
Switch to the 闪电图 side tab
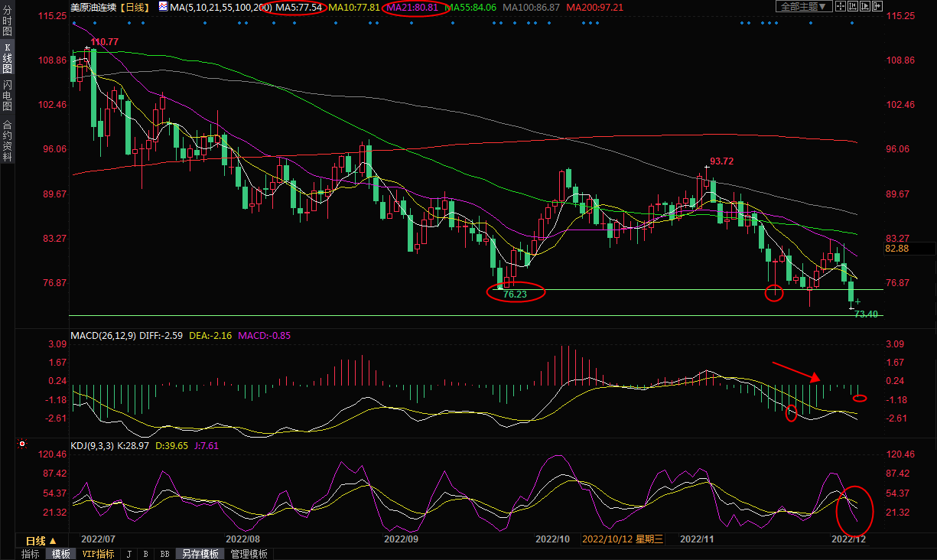coord(7,95)
